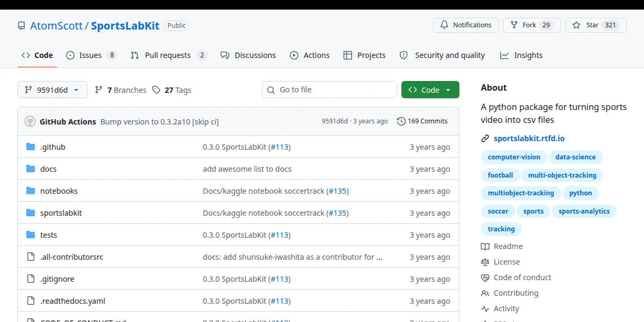Open the 'Bump version to 0.3.2a10' commit message
644x322 pixels.
click(159, 122)
